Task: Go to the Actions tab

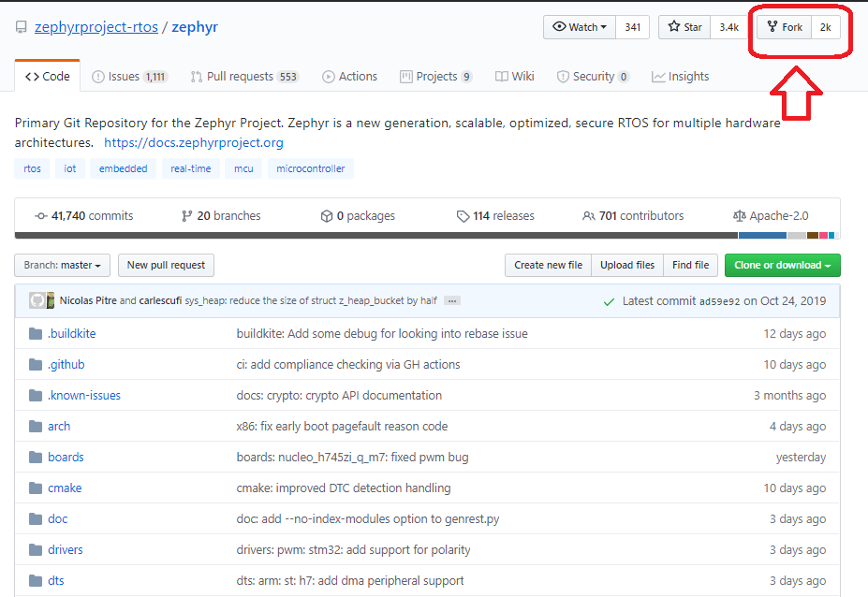Action: pos(349,77)
